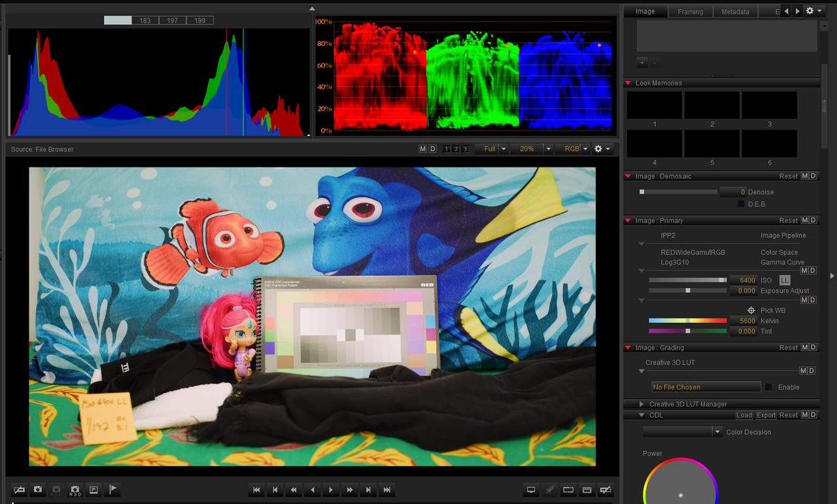Select Look Memory slot 1 thumbnail
This screenshot has width=837, height=504.
[655, 105]
